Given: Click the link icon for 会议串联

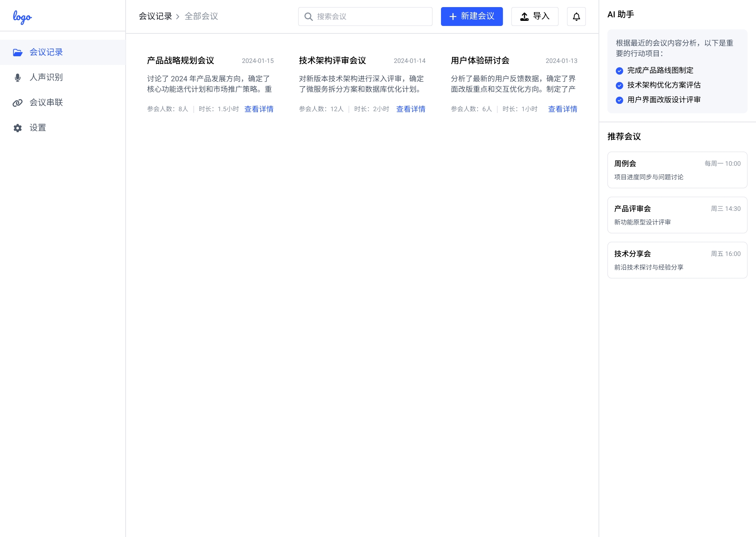Looking at the screenshot, I should pos(18,103).
